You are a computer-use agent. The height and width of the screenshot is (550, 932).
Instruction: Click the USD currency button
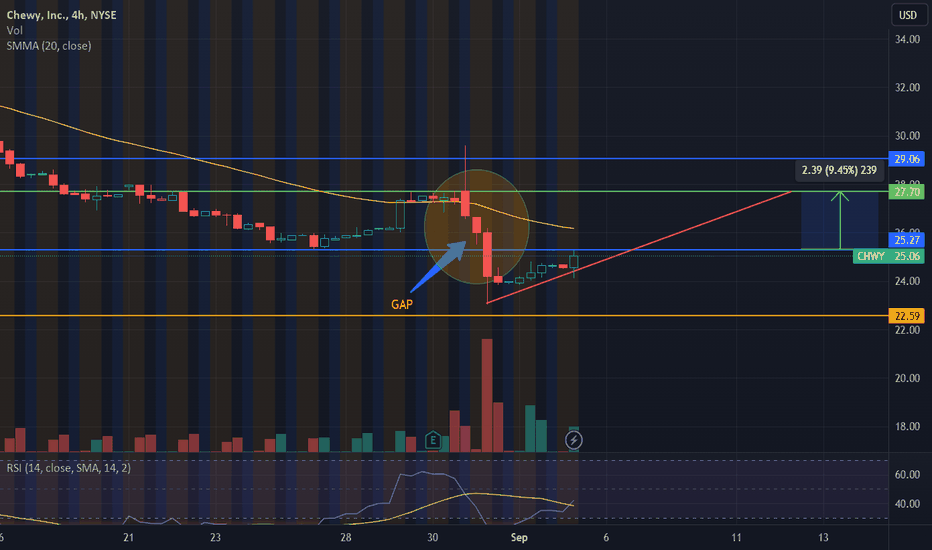click(908, 15)
